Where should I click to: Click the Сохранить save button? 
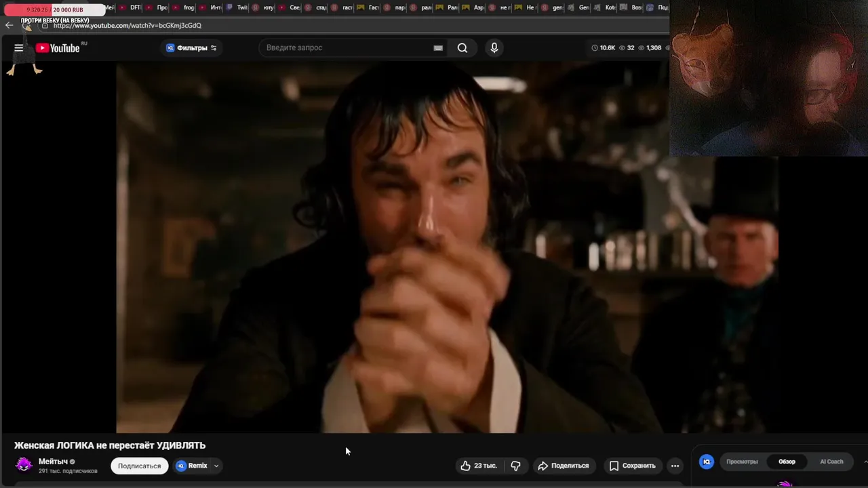click(x=632, y=466)
